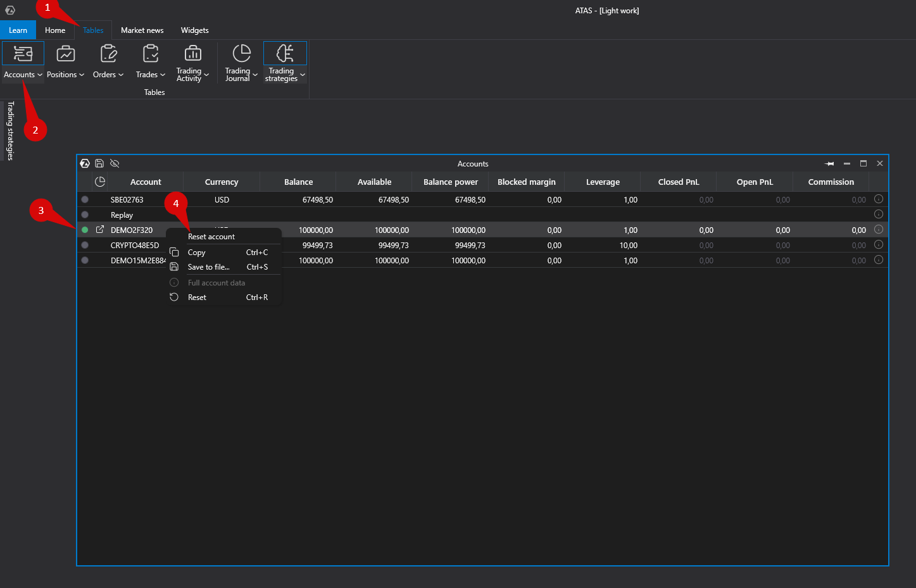Select the SBE02763 account name
This screenshot has width=916, height=588.
127,200
